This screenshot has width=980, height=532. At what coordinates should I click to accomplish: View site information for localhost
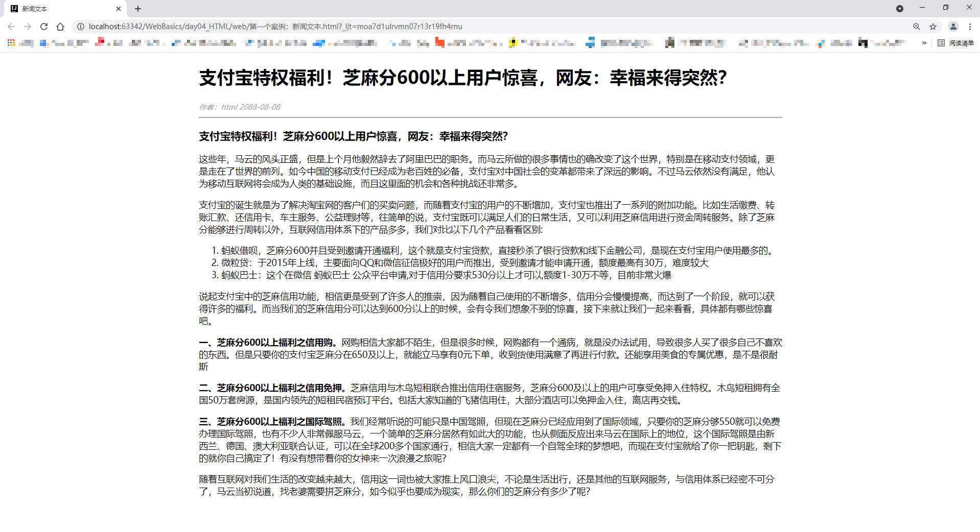pyautogui.click(x=80, y=27)
